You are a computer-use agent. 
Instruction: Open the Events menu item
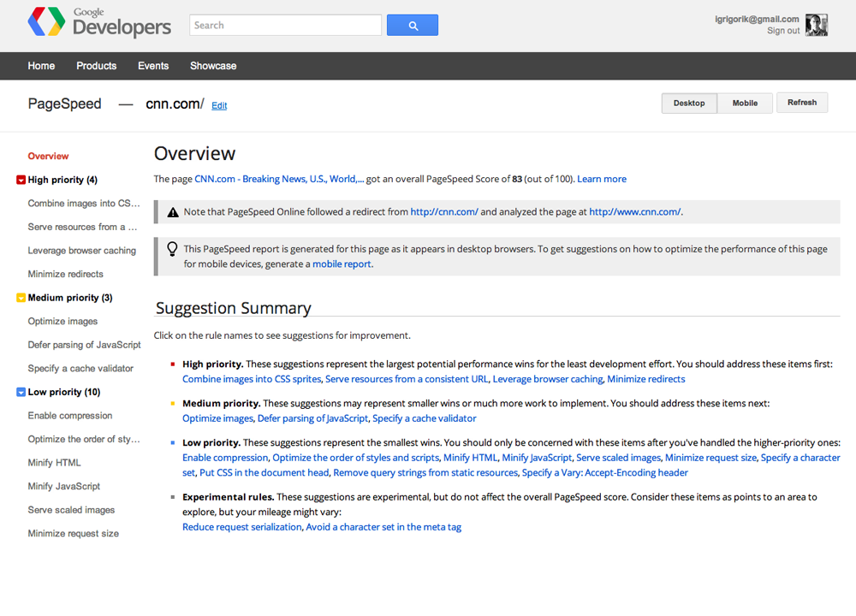153,66
